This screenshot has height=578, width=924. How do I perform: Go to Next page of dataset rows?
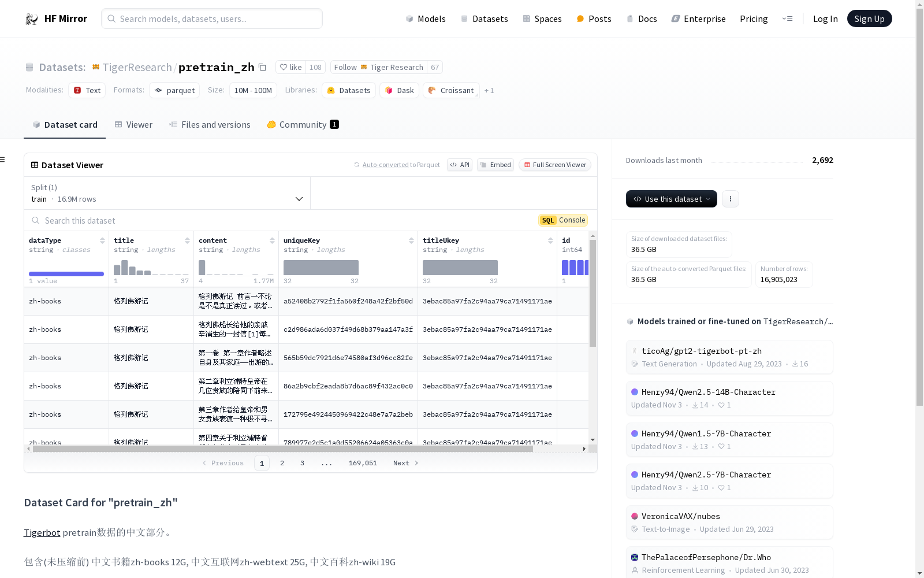click(x=405, y=463)
